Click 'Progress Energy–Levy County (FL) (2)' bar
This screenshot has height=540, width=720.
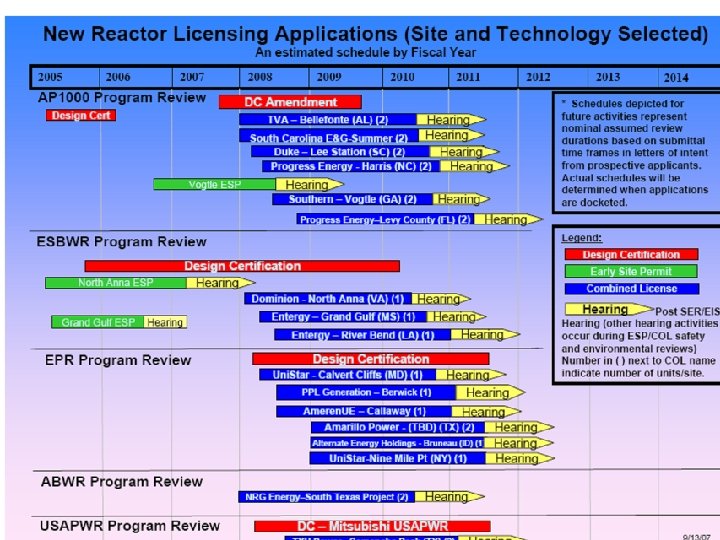coord(385,219)
